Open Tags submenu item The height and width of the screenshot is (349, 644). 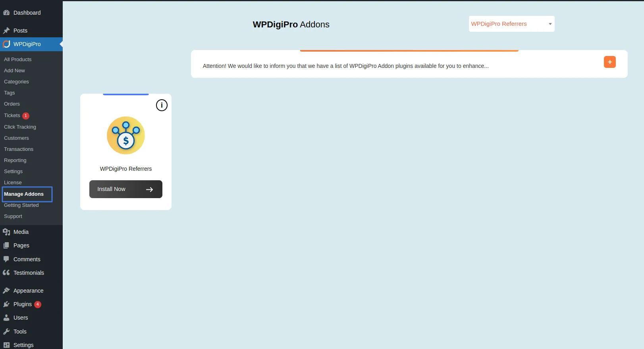click(x=9, y=93)
